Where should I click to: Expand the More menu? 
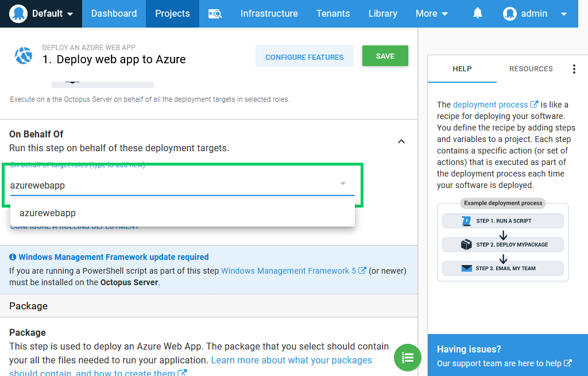(x=432, y=14)
